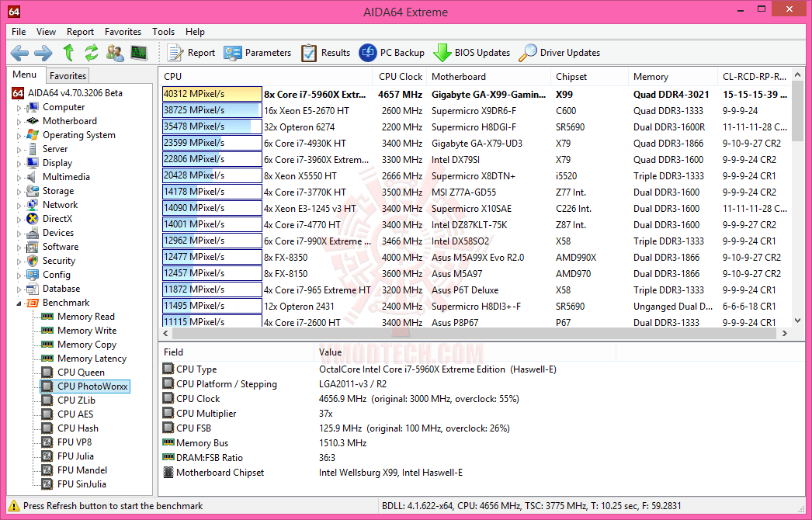Expand the Motherboard tree node

[19, 122]
